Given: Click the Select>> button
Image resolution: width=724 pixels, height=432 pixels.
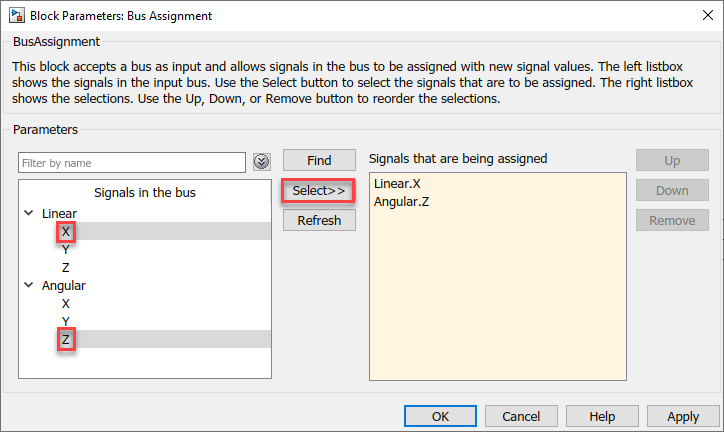Looking at the screenshot, I should click(319, 190).
